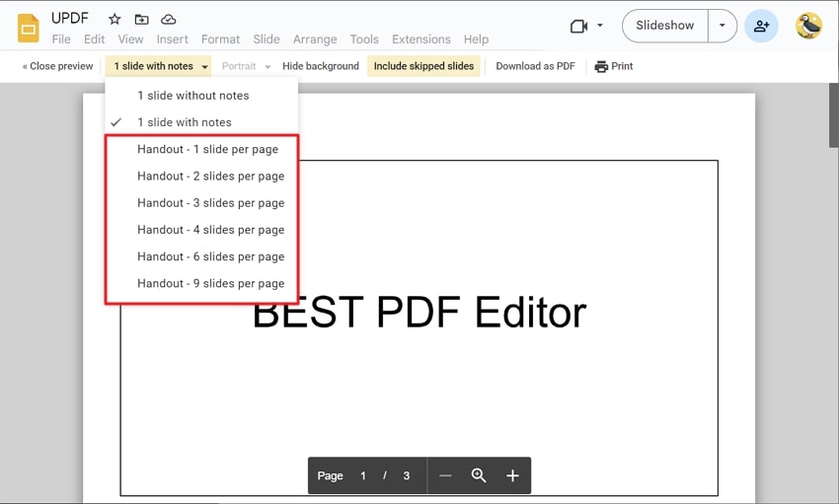Star the UPDF presentation
Screen dimensions: 839x504
[114, 20]
